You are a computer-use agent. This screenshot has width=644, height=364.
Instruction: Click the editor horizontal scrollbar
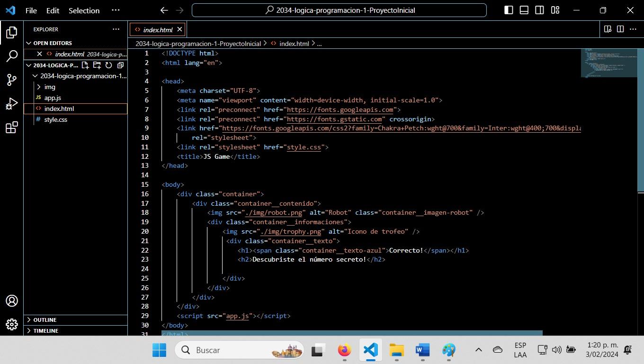click(352, 333)
